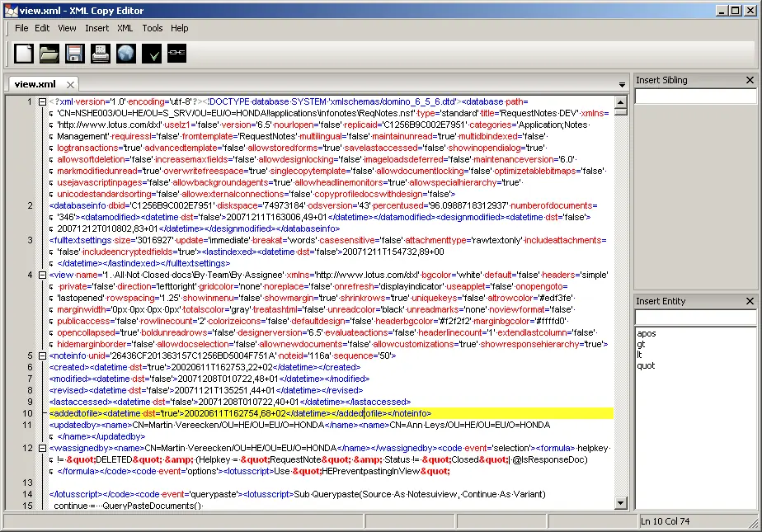Close the Insert Entity panel

(x=750, y=301)
